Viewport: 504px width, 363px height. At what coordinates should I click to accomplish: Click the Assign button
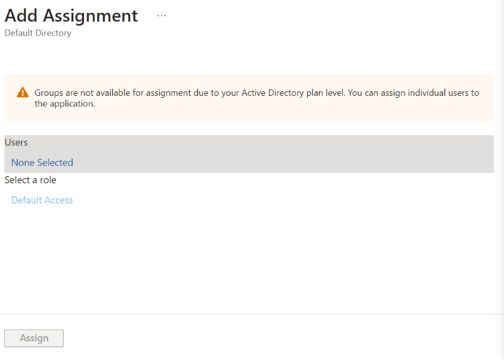[34, 338]
